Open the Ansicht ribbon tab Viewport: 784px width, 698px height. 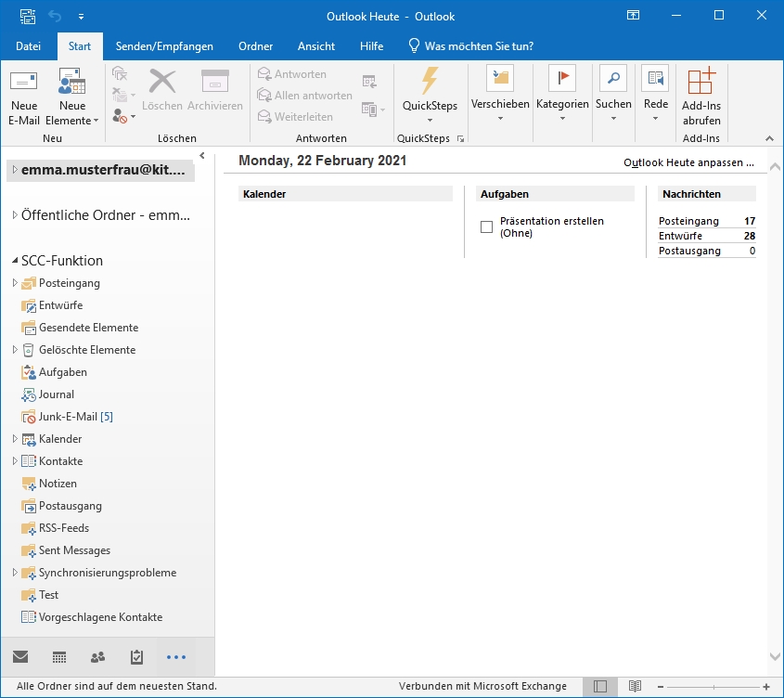pyautogui.click(x=316, y=46)
